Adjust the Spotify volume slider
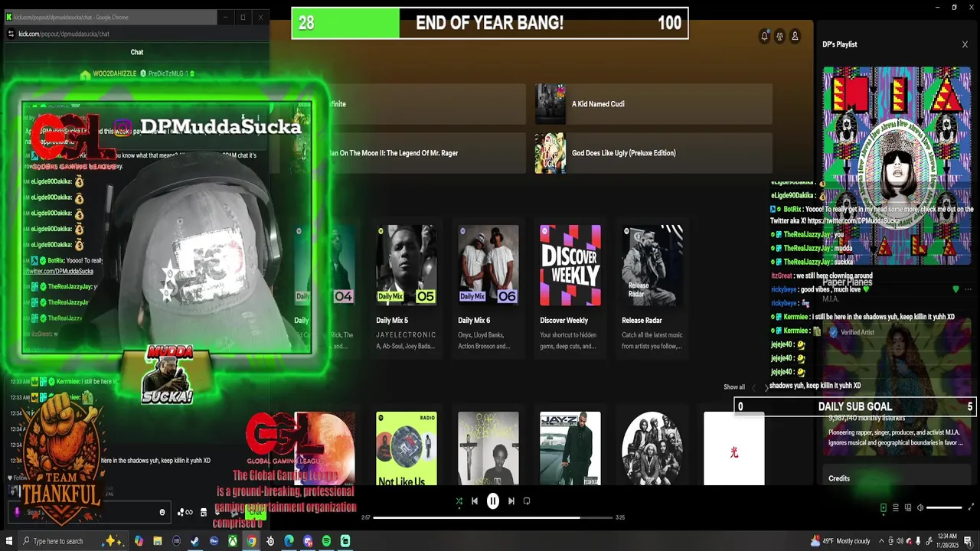This screenshot has width=980, height=551. click(x=944, y=507)
